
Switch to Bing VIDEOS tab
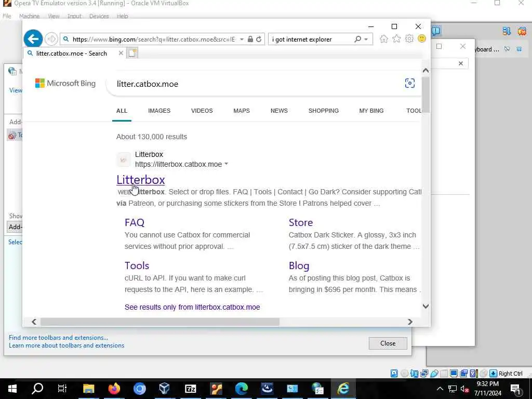pos(202,111)
